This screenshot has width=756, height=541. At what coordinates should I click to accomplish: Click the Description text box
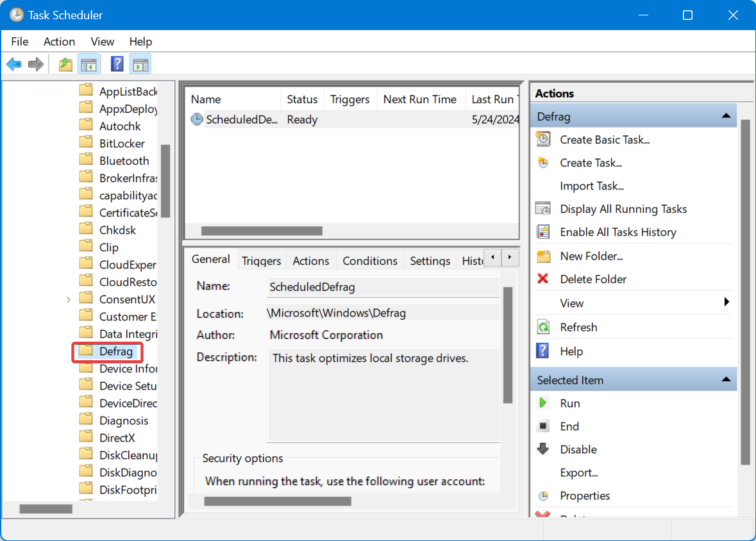pos(383,395)
